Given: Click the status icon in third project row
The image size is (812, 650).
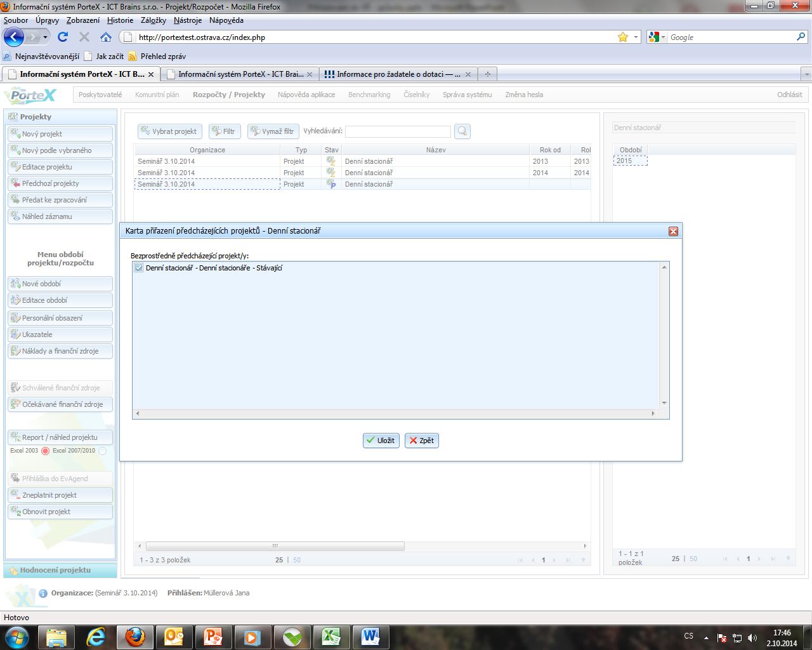Looking at the screenshot, I should 331,184.
